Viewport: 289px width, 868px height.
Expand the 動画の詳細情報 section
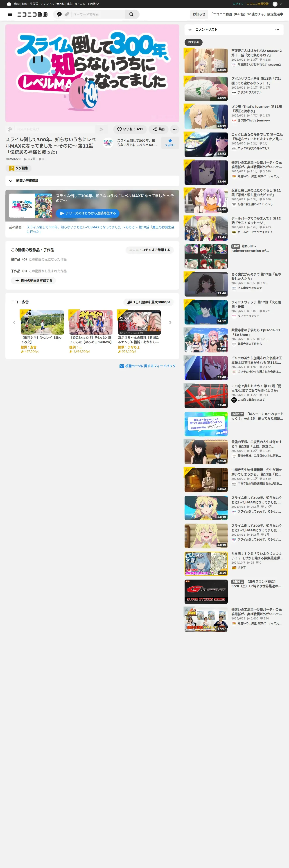coord(92,181)
